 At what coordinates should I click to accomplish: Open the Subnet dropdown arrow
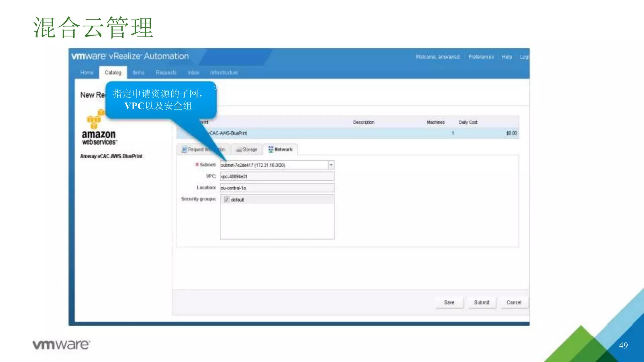331,165
